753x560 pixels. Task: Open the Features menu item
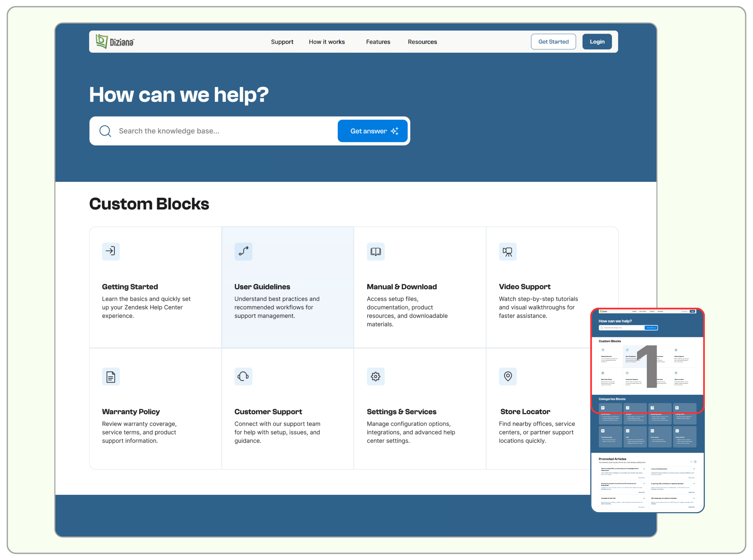378,42
